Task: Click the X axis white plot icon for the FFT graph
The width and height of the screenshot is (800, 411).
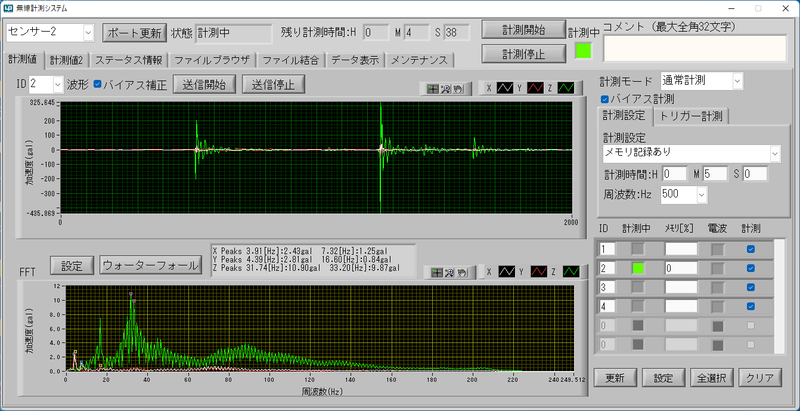Action: (507, 272)
